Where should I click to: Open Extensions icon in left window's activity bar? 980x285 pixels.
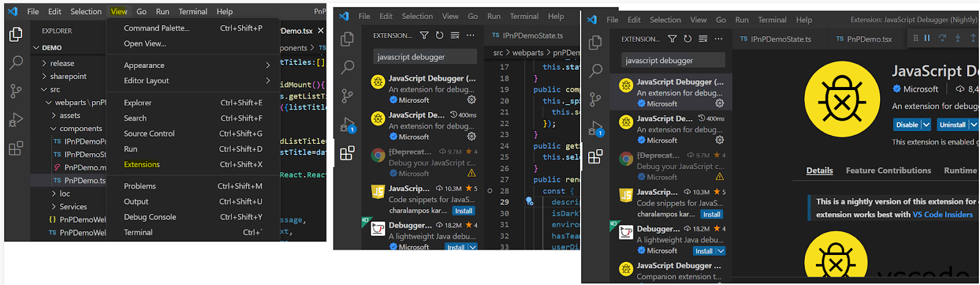(x=16, y=148)
